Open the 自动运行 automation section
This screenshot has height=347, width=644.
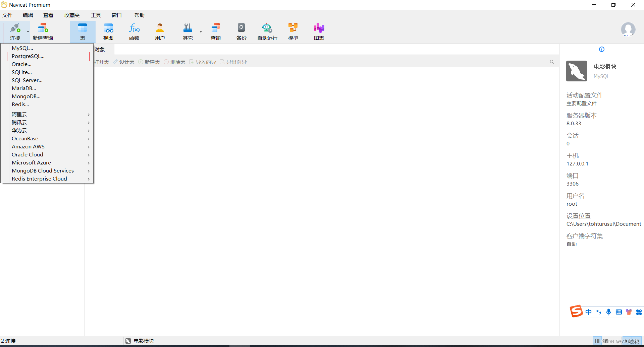tap(267, 32)
